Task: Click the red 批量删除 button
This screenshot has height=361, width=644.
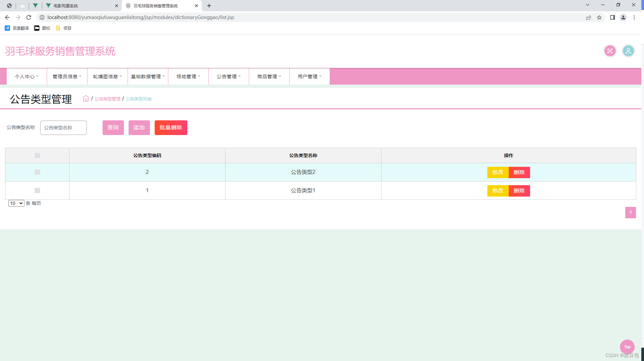Action: [171, 128]
